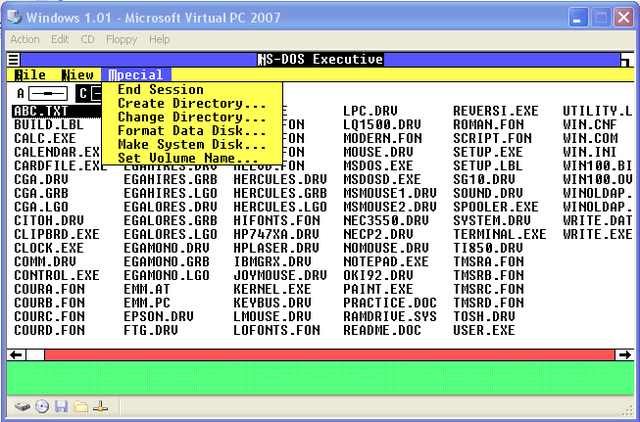Select EGAHIRES.GRB
640x422 pixels.
pos(171,180)
